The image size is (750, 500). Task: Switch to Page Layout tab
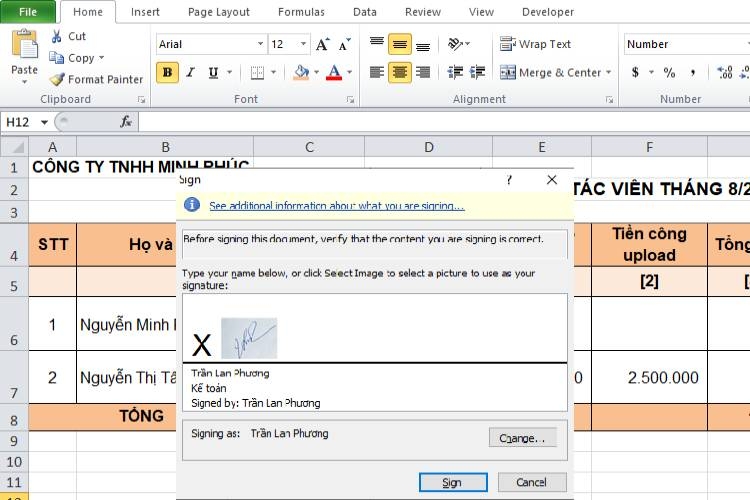click(x=219, y=12)
